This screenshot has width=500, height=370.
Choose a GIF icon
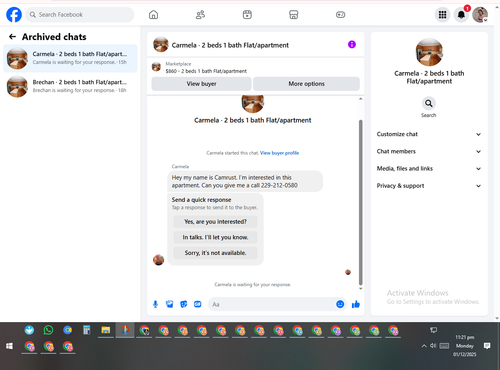pyautogui.click(x=198, y=304)
